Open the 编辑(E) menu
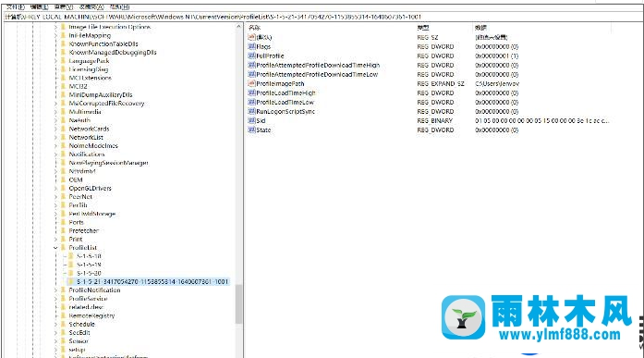Viewport: 644px width, 358px height. [x=40, y=7]
